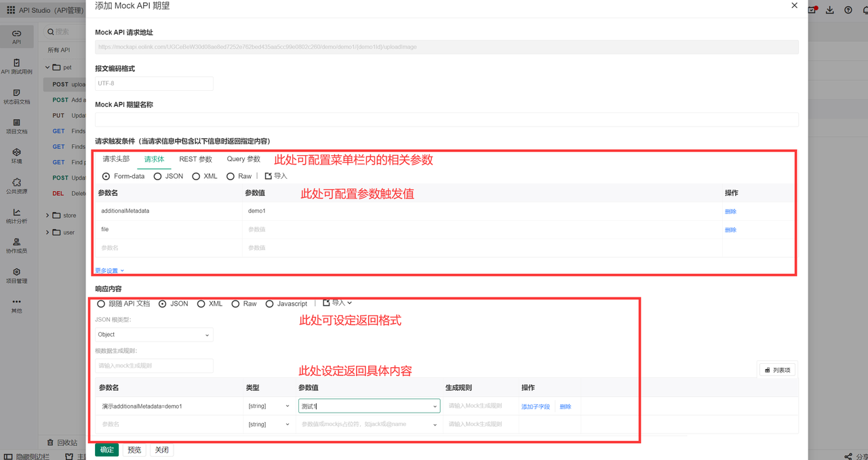Select XML radio in 响应内容
This screenshot has width=868, height=460.
pyautogui.click(x=201, y=304)
